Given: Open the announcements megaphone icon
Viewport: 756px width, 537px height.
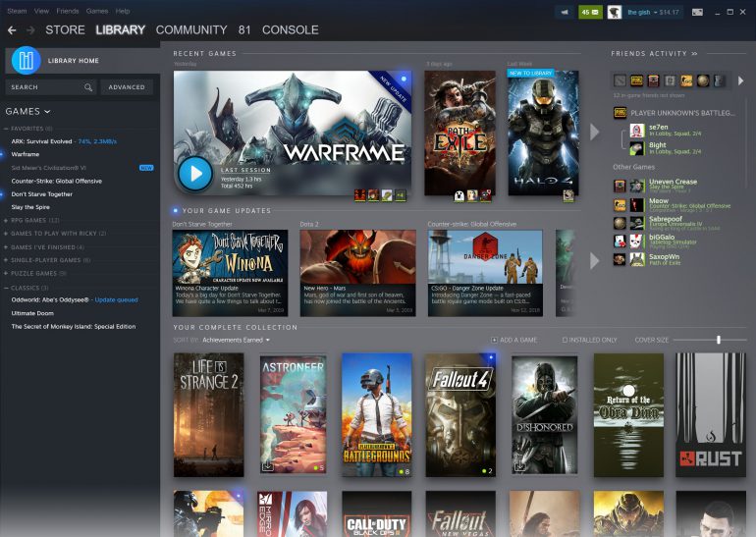Looking at the screenshot, I should click(x=565, y=12).
